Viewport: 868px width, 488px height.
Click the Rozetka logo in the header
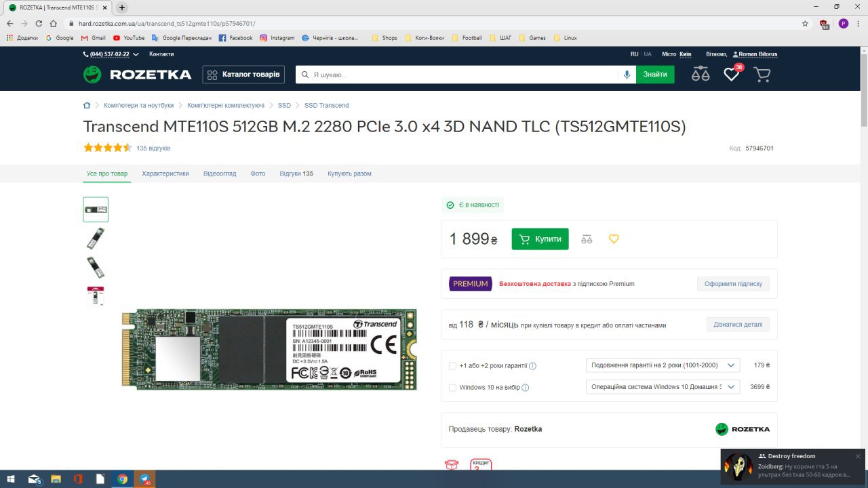(x=137, y=75)
